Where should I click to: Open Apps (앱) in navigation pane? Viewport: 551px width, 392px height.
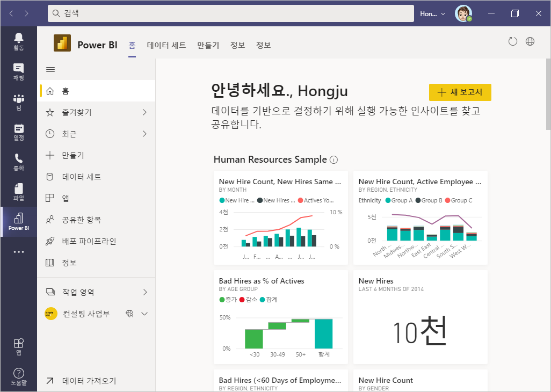96,198
